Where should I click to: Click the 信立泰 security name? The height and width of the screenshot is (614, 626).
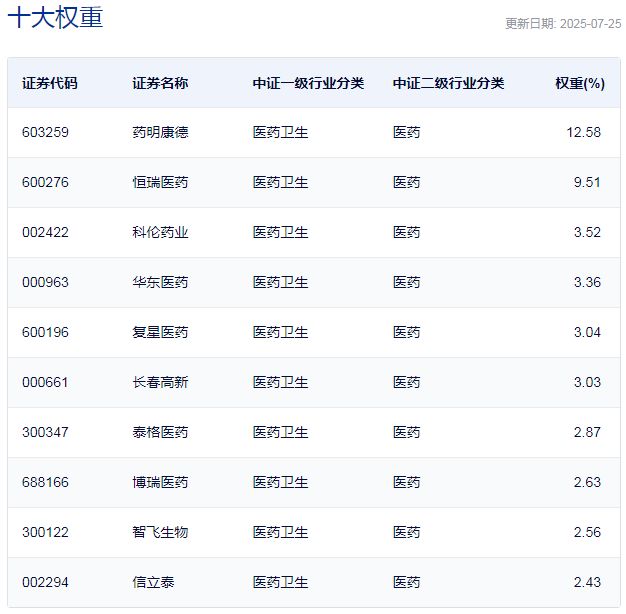[153, 582]
